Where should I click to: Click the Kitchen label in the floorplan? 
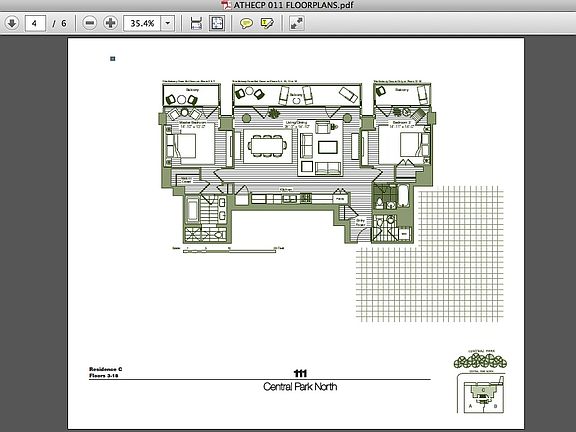pos(286,190)
